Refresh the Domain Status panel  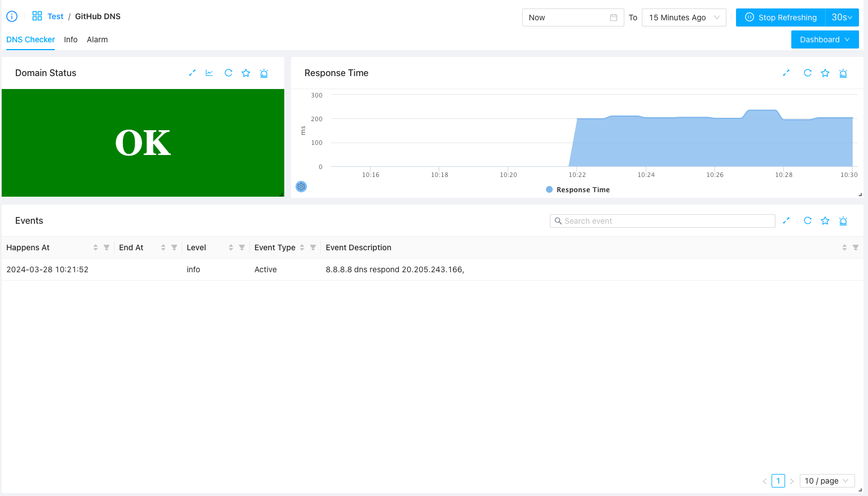228,73
